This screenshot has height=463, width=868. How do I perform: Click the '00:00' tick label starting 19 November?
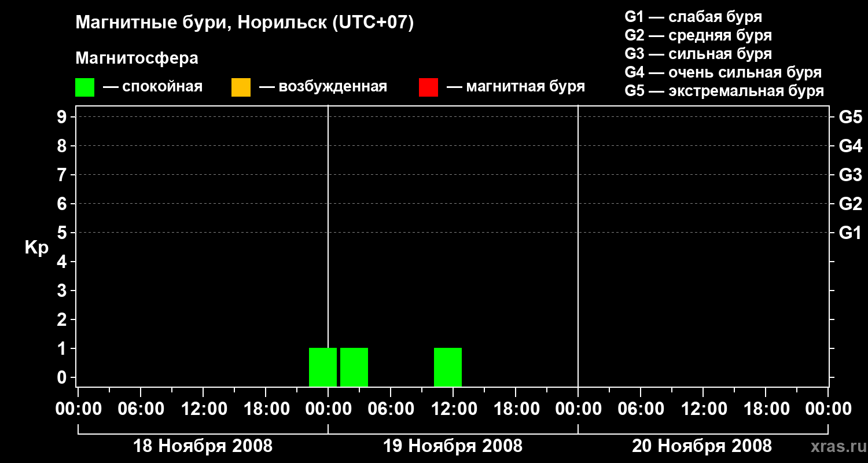point(328,409)
